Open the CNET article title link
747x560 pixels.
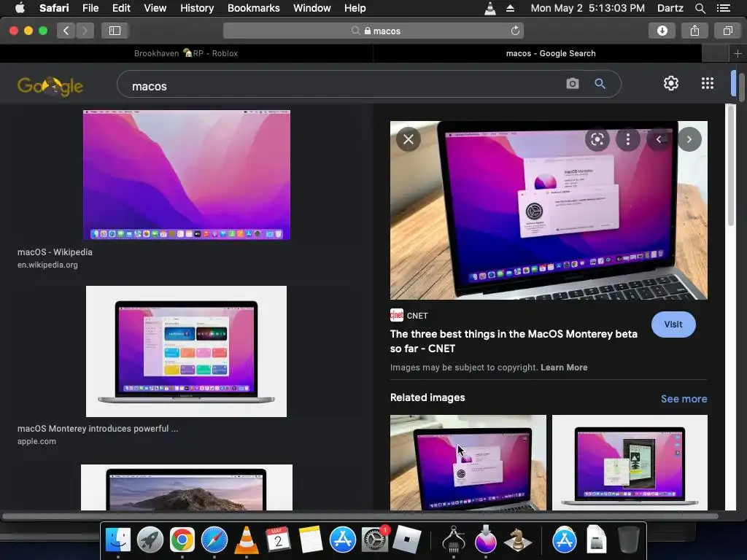coord(514,341)
